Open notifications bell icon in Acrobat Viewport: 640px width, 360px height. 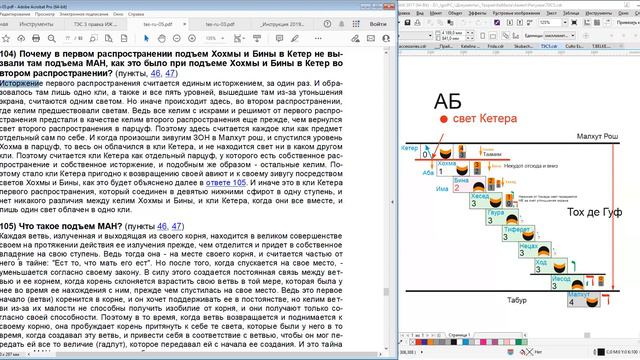pos(342,24)
